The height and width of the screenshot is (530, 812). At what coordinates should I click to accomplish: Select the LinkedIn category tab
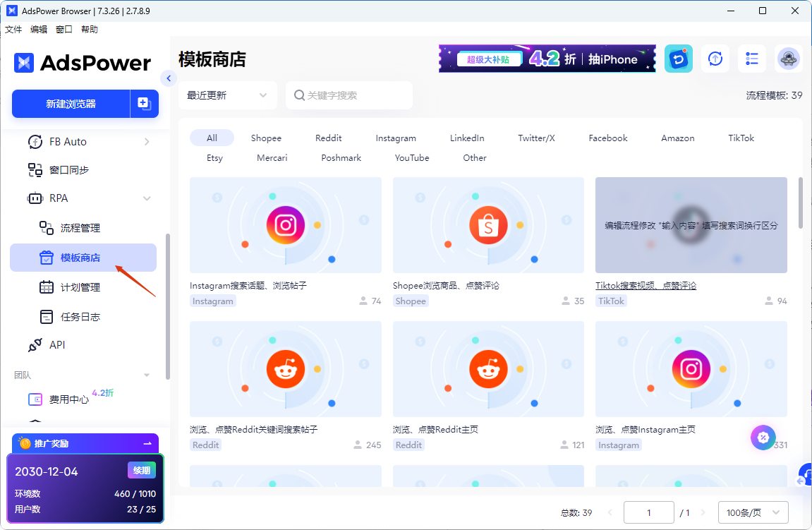[x=467, y=138]
